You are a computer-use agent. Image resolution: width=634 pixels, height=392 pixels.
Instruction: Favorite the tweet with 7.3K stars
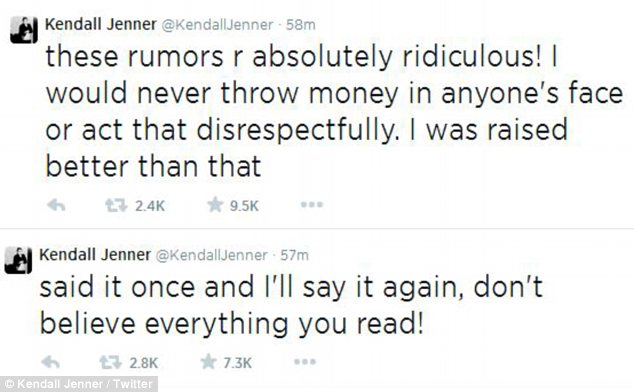coord(208,362)
